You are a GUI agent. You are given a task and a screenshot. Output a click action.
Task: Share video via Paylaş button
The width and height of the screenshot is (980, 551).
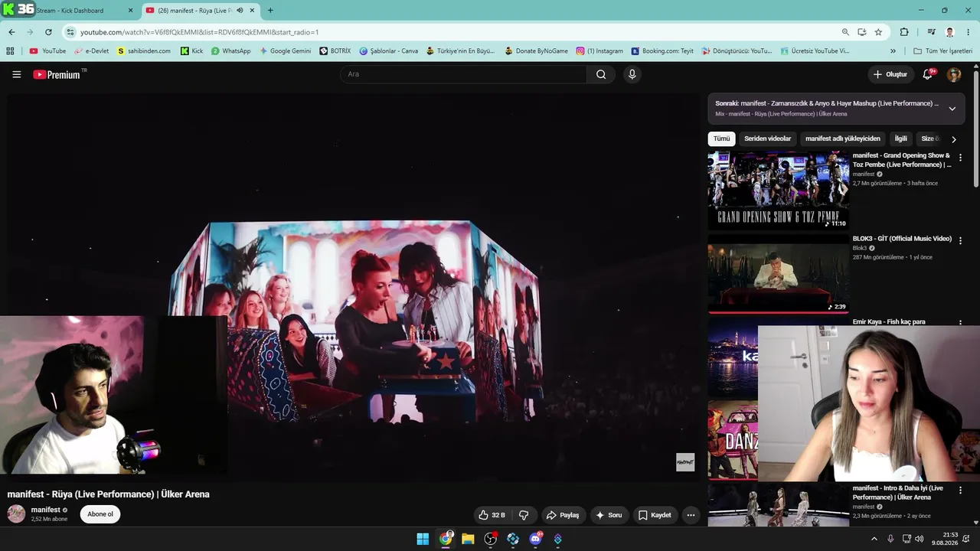point(563,515)
